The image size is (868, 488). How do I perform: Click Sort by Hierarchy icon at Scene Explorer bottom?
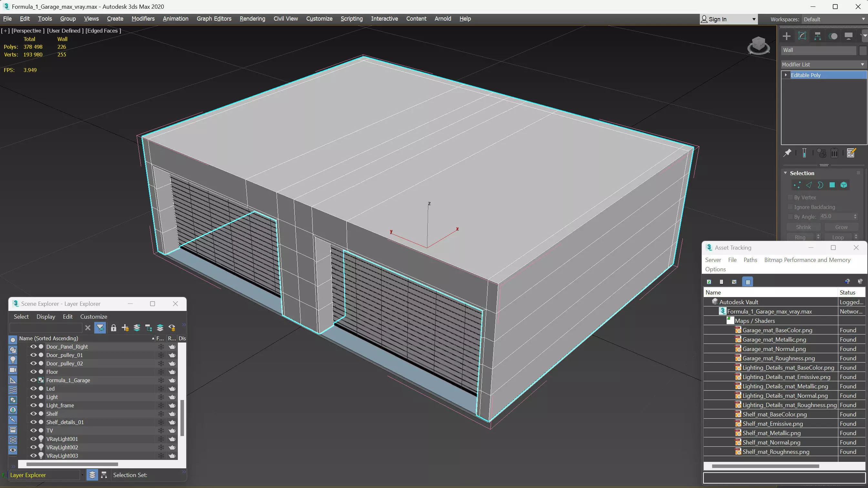click(104, 475)
